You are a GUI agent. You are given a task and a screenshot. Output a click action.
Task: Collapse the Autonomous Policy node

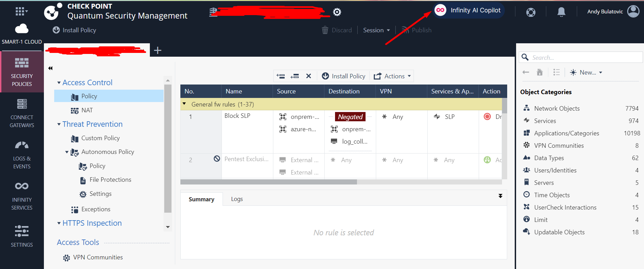tap(67, 152)
